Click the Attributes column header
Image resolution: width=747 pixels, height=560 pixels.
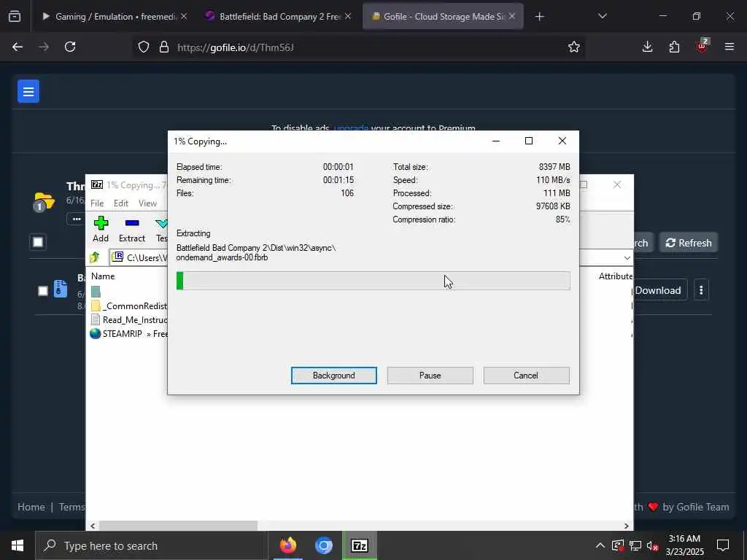coord(616,276)
